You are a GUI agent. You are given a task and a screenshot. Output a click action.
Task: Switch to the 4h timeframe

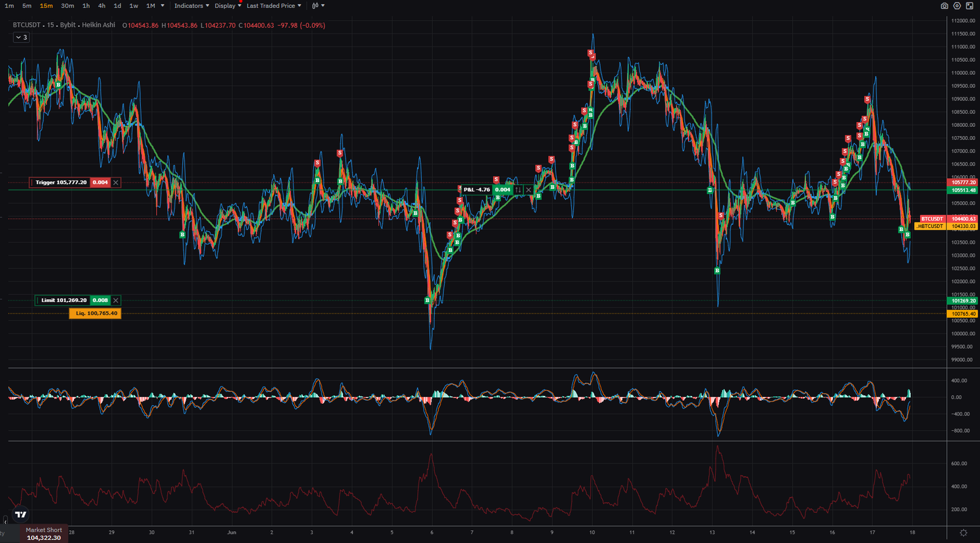[x=102, y=6]
